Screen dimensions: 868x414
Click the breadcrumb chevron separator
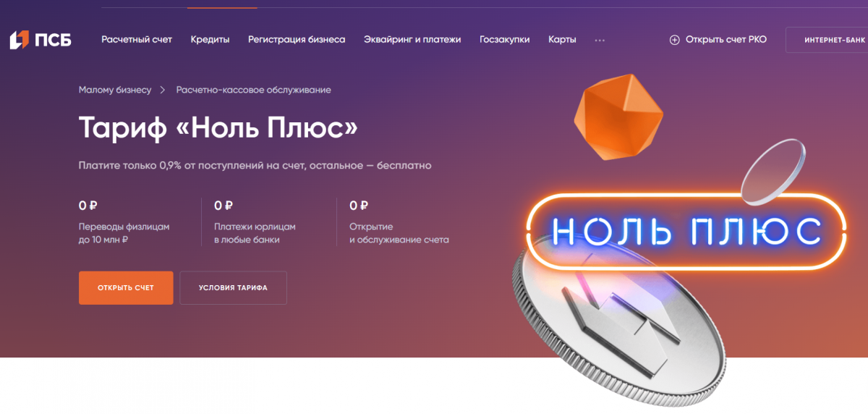[x=163, y=90]
